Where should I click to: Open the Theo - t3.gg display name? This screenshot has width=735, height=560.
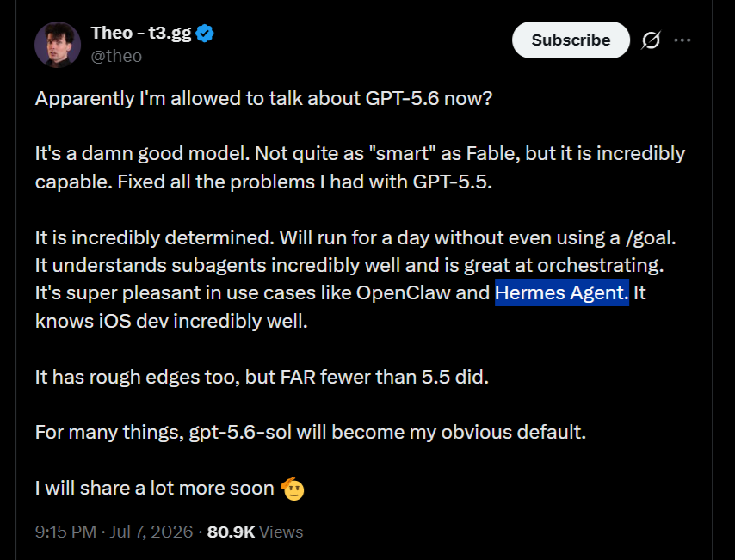click(x=141, y=34)
